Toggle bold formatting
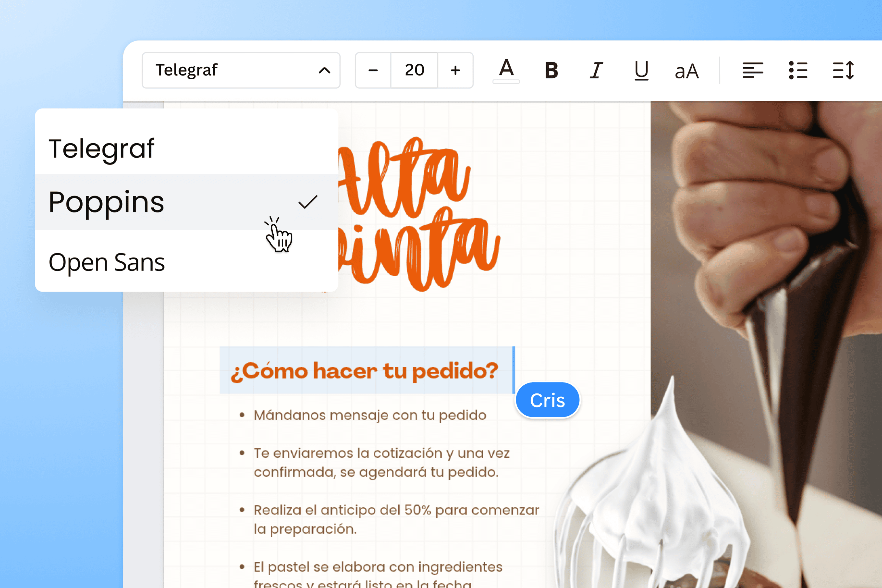The height and width of the screenshot is (588, 882). pos(551,70)
